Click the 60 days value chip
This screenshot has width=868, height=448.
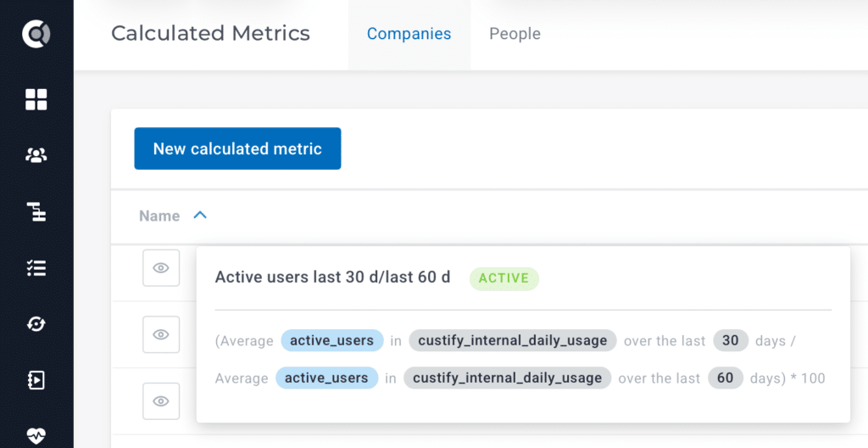(726, 378)
